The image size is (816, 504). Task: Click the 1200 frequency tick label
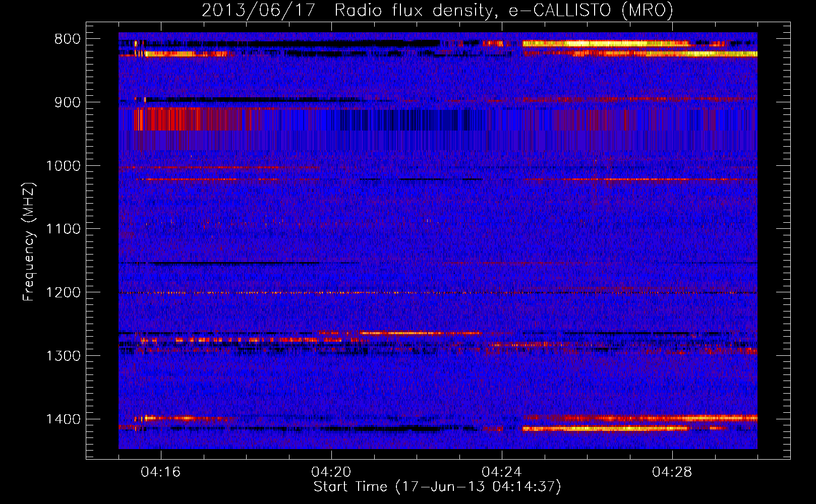click(64, 293)
